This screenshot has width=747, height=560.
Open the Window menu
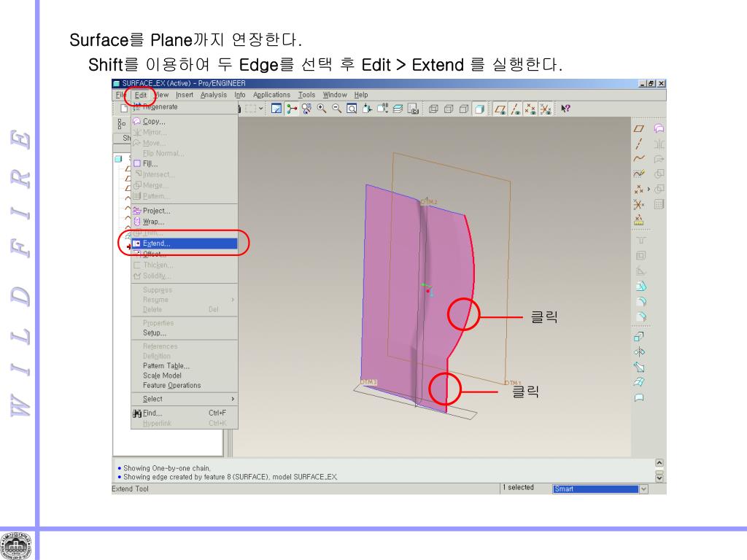[x=335, y=95]
